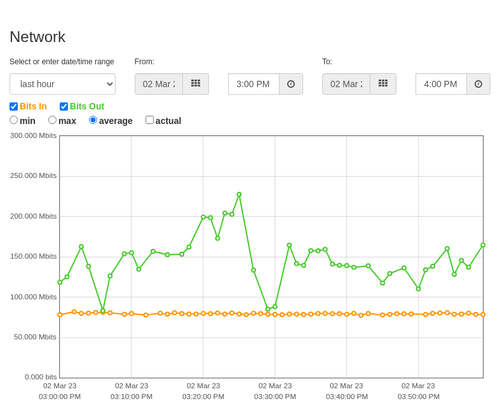Viewport: 500px width, 403px height.
Task: Click the 4:00 PM To time field
Action: (441, 84)
